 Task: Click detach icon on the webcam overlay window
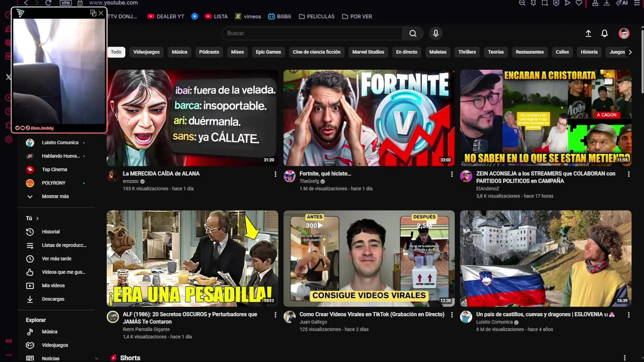point(93,13)
